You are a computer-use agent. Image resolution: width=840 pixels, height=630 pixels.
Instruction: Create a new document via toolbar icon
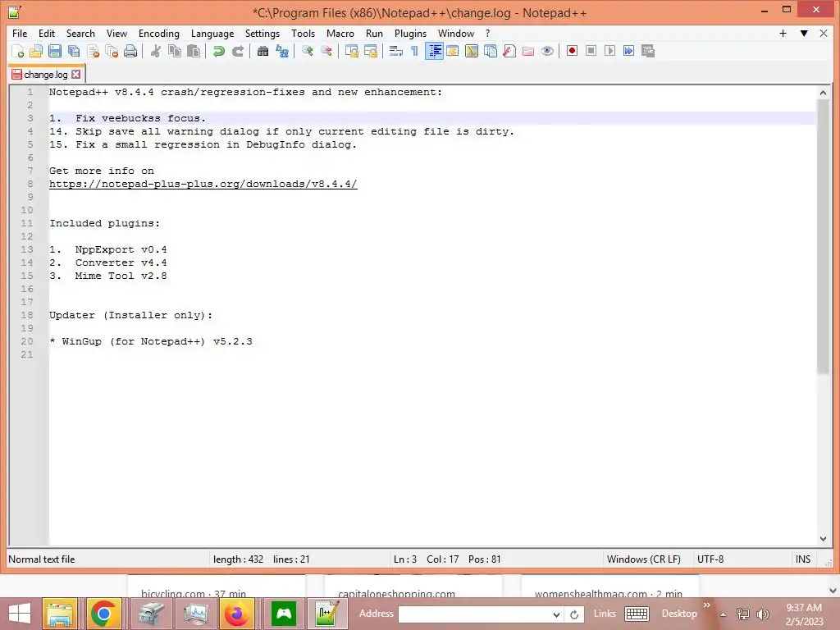(18, 51)
